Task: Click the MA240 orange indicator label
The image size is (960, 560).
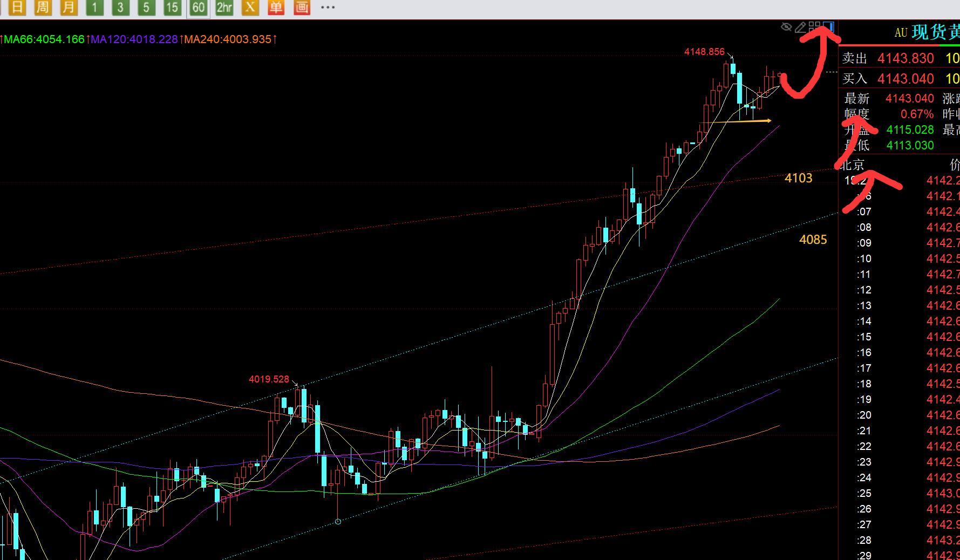Action: [x=227, y=39]
